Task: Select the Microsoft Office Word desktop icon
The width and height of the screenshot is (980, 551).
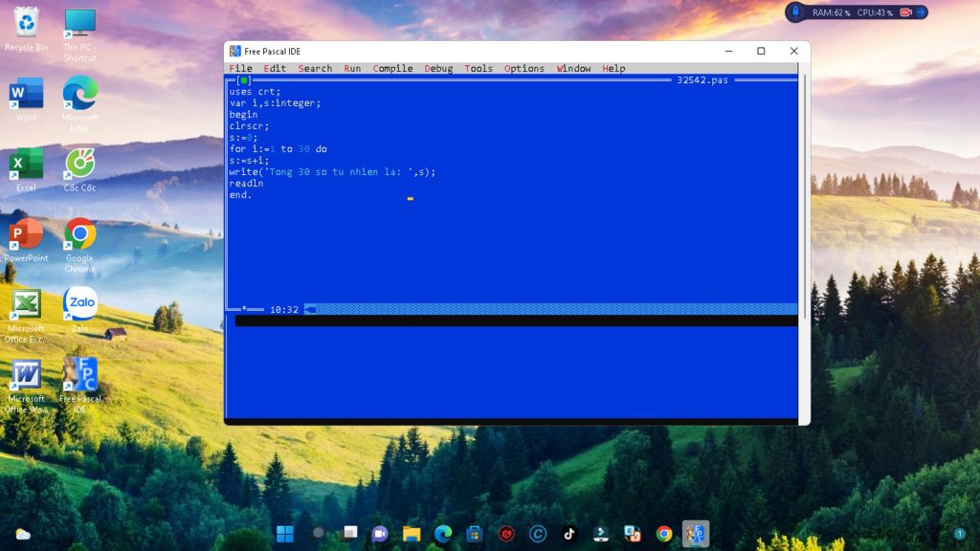Action: click(26, 386)
